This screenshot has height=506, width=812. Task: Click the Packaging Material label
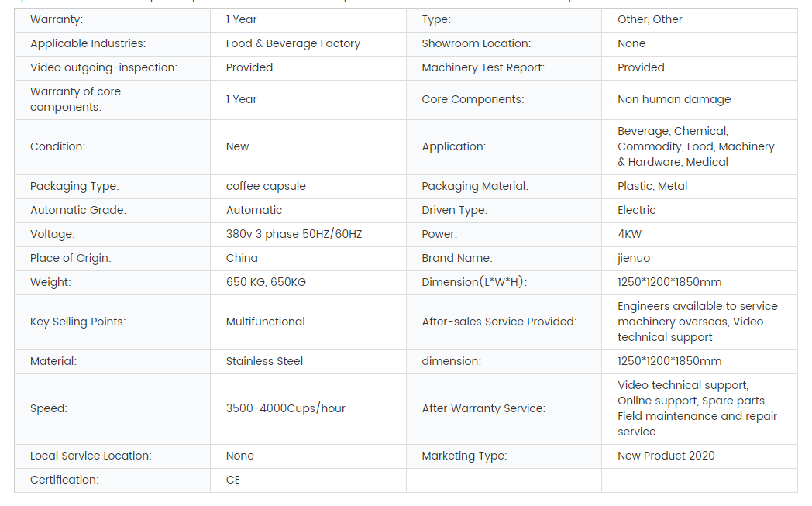[x=475, y=186]
